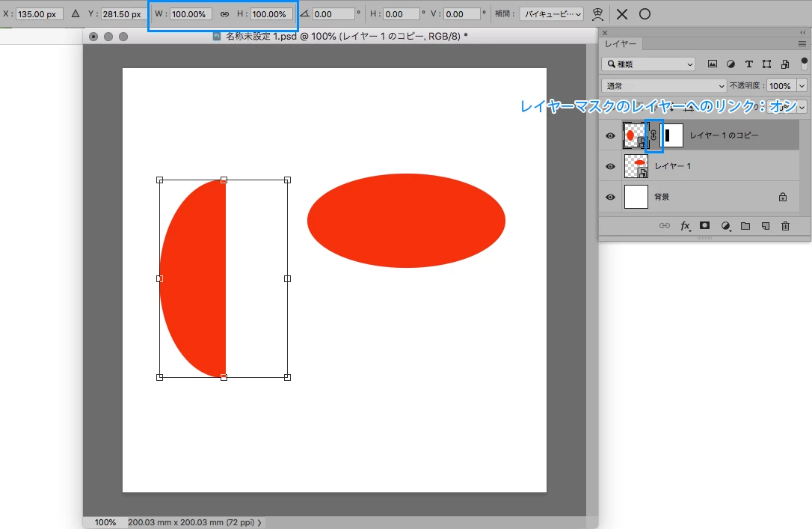Click the right-middle transform handle

coord(287,279)
